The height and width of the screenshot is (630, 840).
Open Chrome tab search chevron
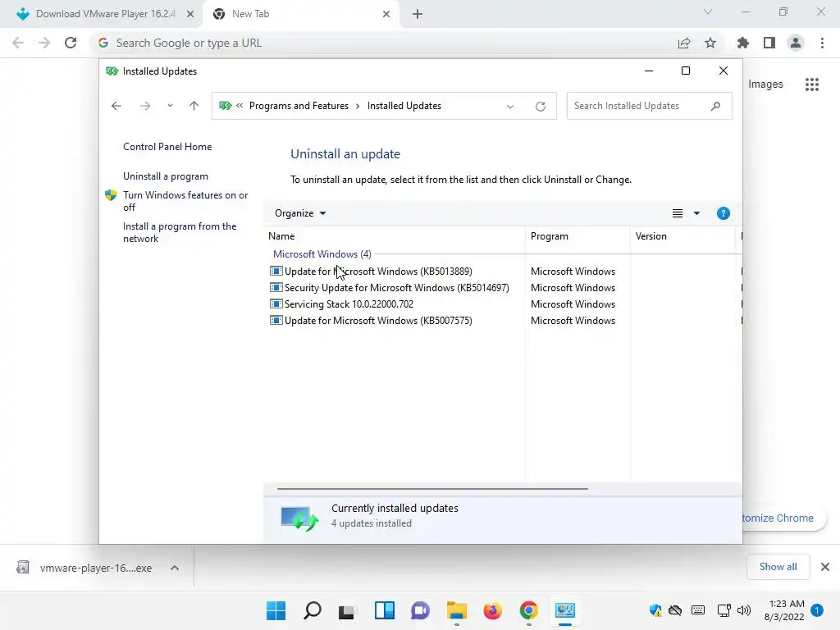coord(708,11)
